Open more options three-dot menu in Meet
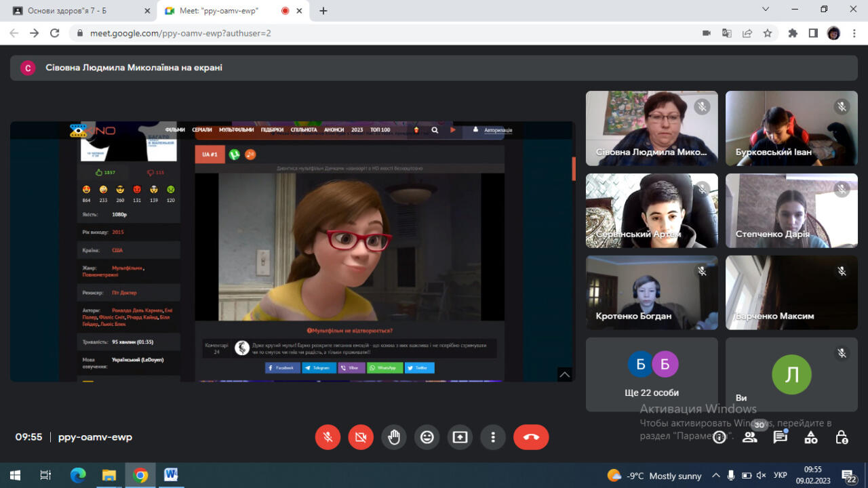This screenshot has height=488, width=868. click(494, 437)
